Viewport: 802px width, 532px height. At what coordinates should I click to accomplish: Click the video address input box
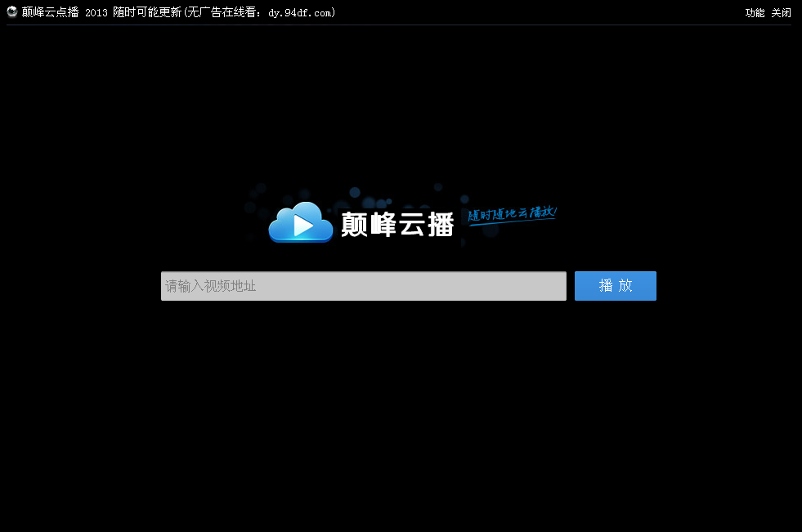[363, 285]
